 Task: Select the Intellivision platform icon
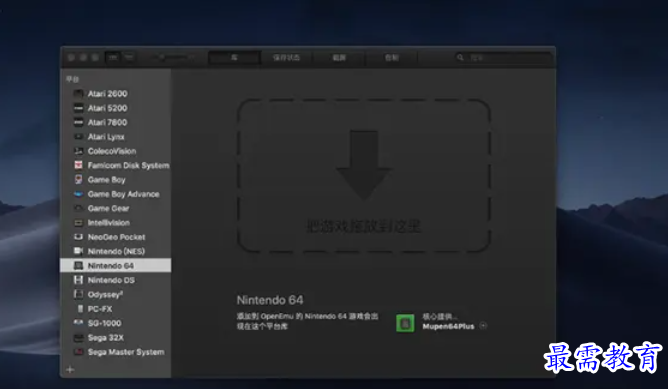[78, 223]
